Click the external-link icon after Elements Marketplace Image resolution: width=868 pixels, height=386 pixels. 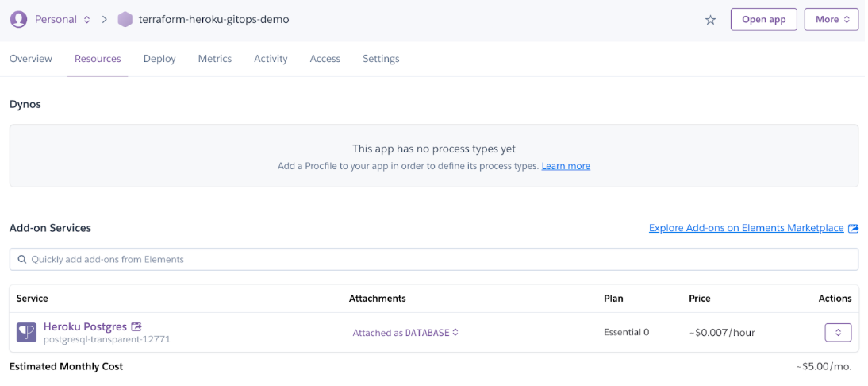pyautogui.click(x=853, y=228)
